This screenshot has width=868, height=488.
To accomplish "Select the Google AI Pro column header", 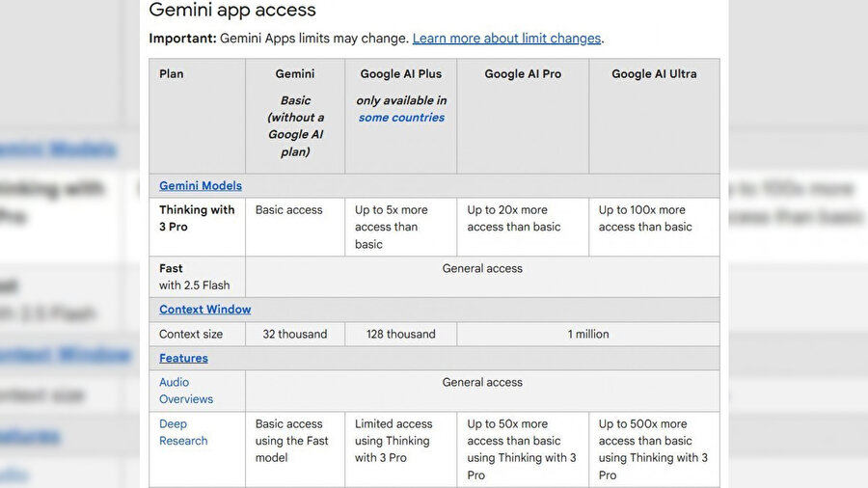I will coord(523,73).
